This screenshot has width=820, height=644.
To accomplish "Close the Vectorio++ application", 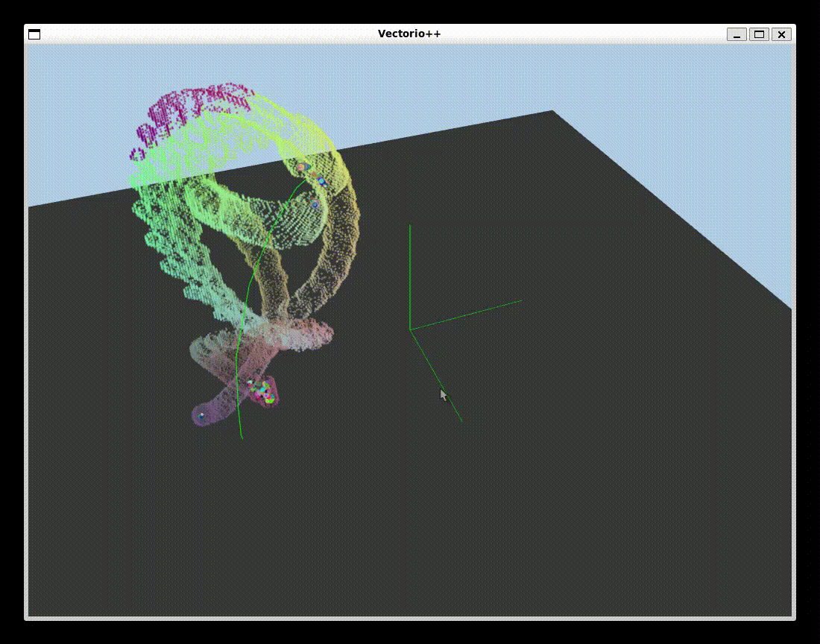I will 781,34.
